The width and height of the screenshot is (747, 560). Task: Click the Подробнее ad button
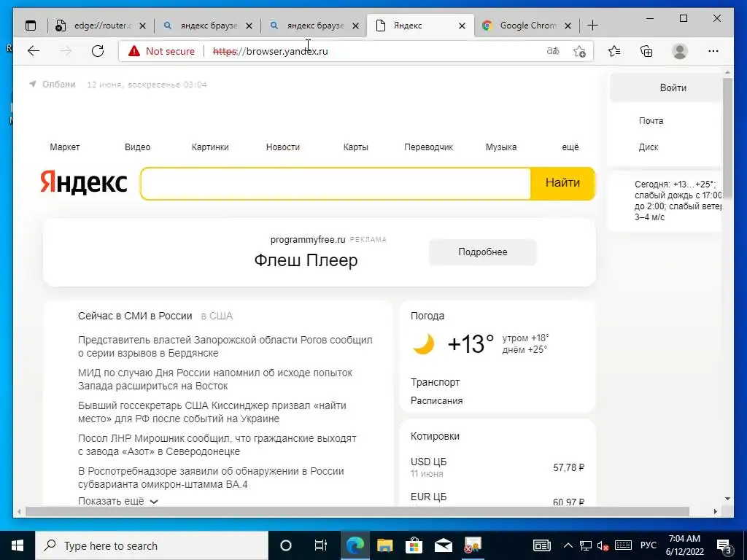point(483,252)
